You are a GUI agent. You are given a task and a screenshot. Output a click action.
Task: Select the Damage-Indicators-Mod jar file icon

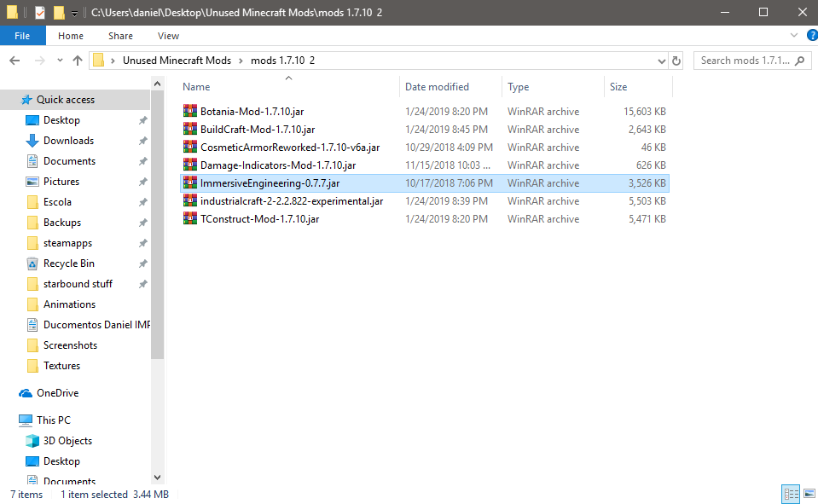190,165
